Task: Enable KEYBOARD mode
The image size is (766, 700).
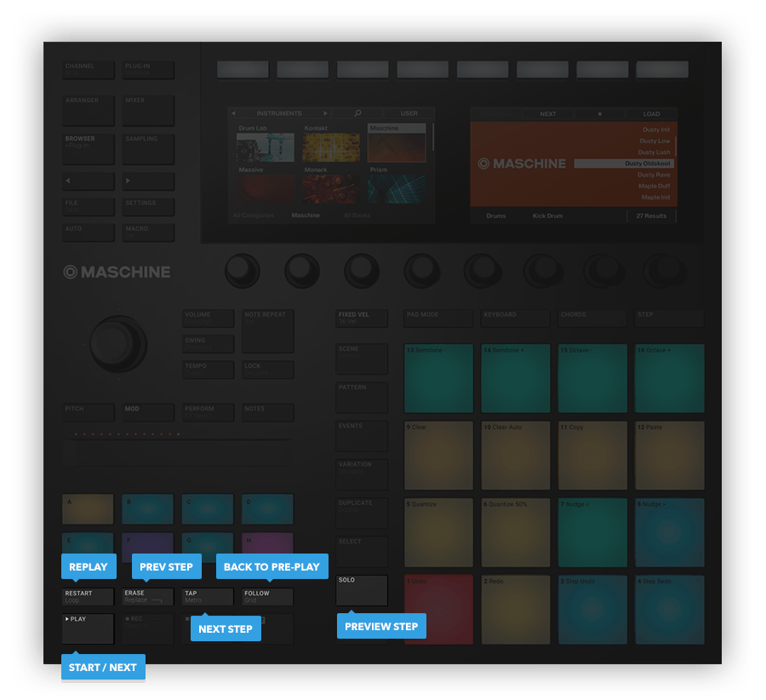Action: [x=516, y=318]
